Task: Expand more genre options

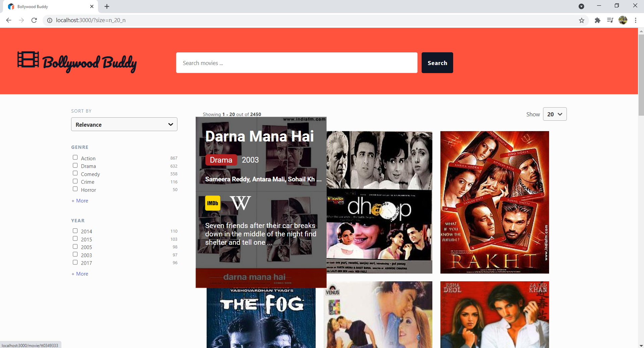Action: 80,200
